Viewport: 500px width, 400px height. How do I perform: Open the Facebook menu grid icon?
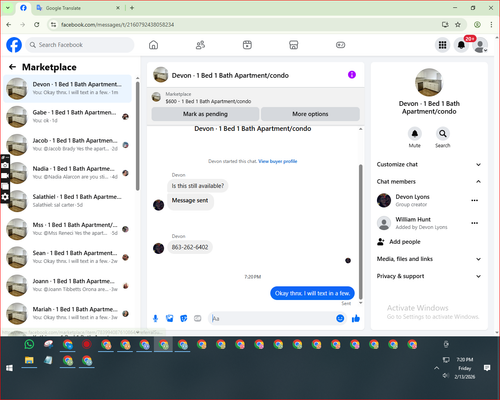pos(442,45)
